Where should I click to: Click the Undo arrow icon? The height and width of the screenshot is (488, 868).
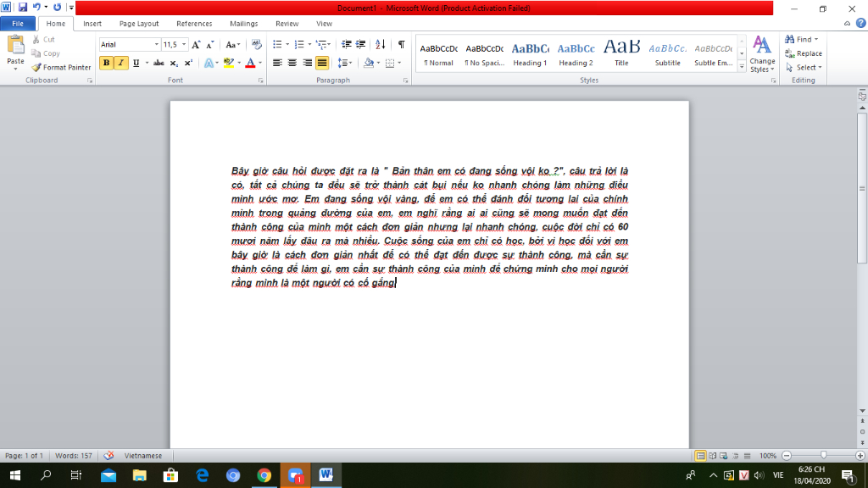coord(36,7)
